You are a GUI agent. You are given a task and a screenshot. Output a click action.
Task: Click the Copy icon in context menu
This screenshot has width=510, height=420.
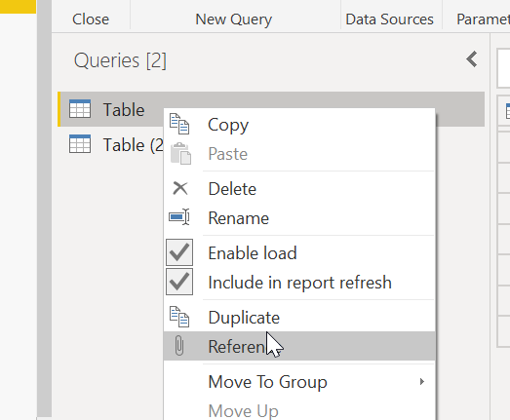point(179,124)
